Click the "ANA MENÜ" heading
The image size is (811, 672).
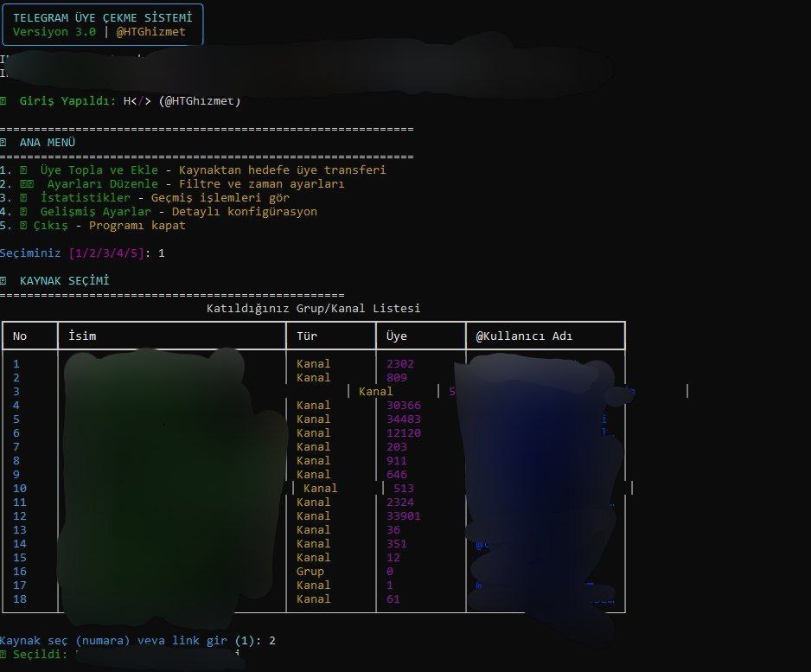47,142
